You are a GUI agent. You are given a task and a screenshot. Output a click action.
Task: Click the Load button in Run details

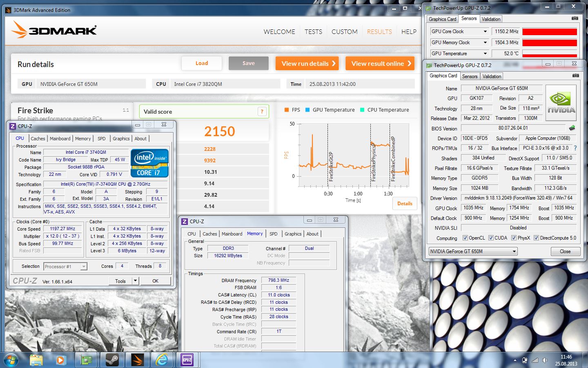tap(202, 63)
